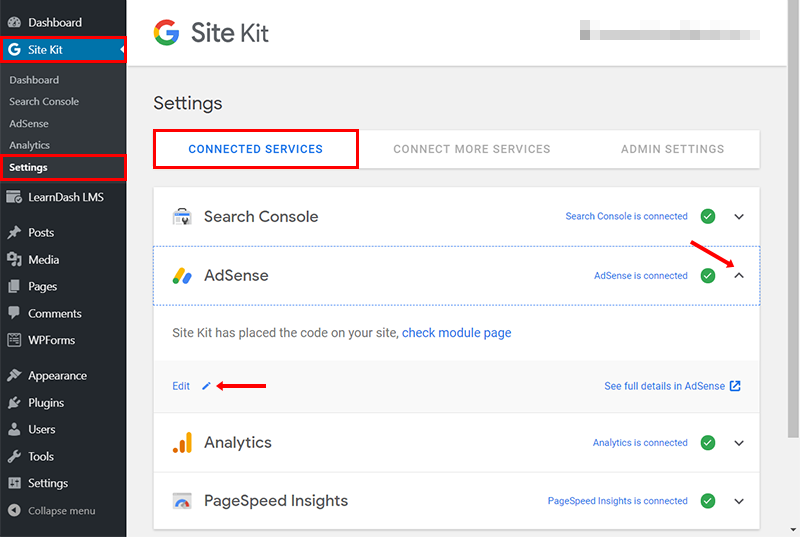The image size is (800, 537).
Task: Open Analytics submenu item in sidebar
Action: pos(30,145)
